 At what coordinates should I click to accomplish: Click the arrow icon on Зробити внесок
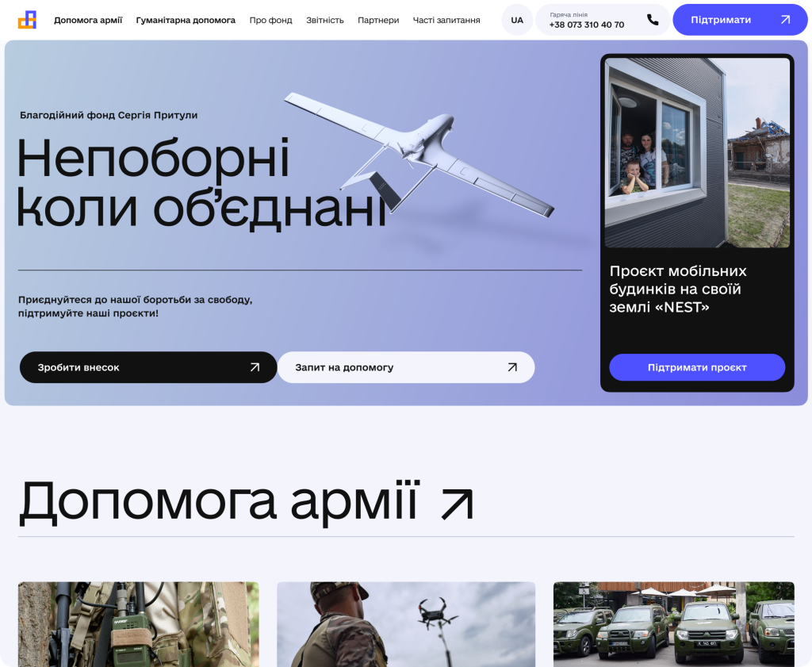(255, 367)
